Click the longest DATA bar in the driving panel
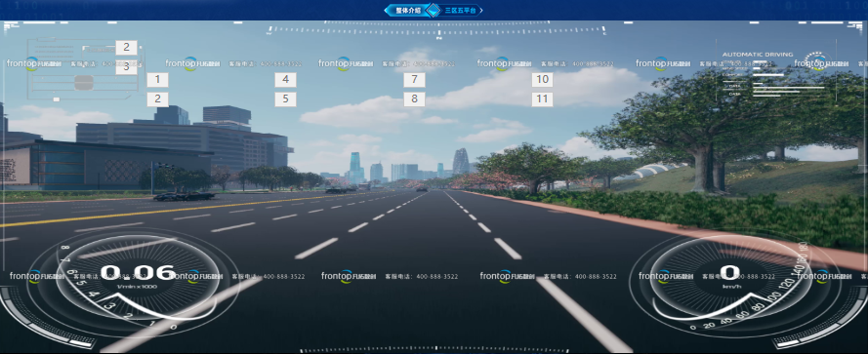Viewport: 868px width, 354px height. click(x=789, y=88)
